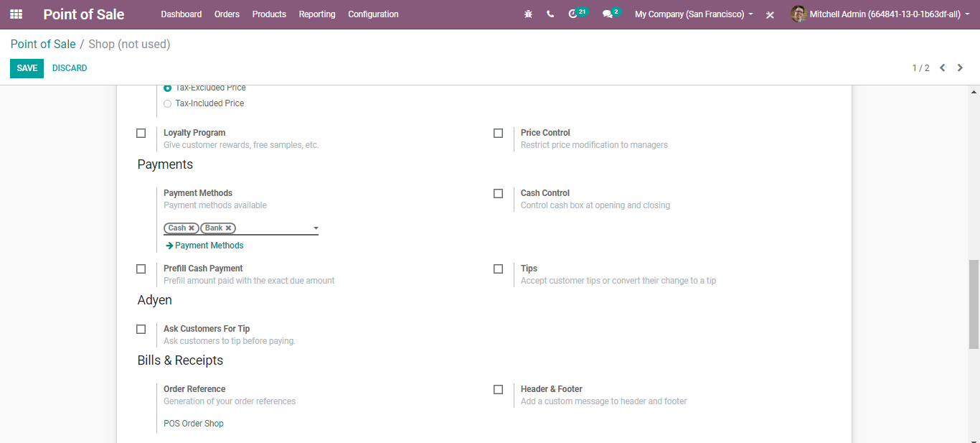Enable the Price Control checkbox
Image resolution: width=980 pixels, height=443 pixels.
498,133
